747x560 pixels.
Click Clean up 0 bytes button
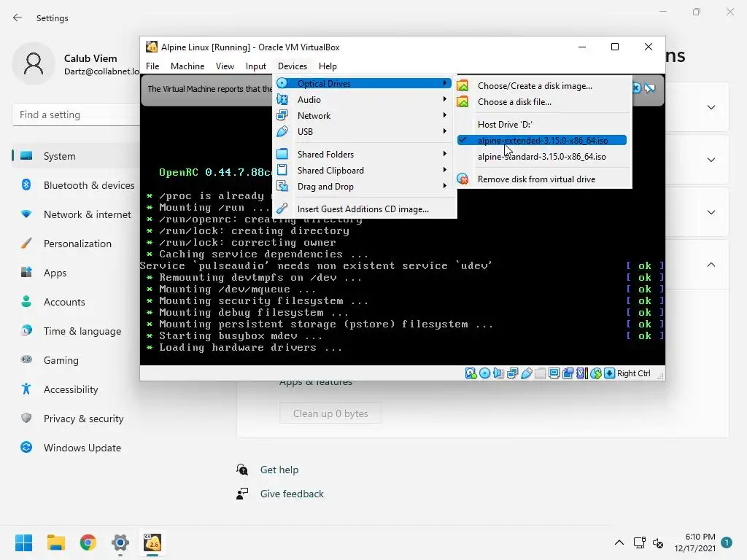pyautogui.click(x=330, y=413)
